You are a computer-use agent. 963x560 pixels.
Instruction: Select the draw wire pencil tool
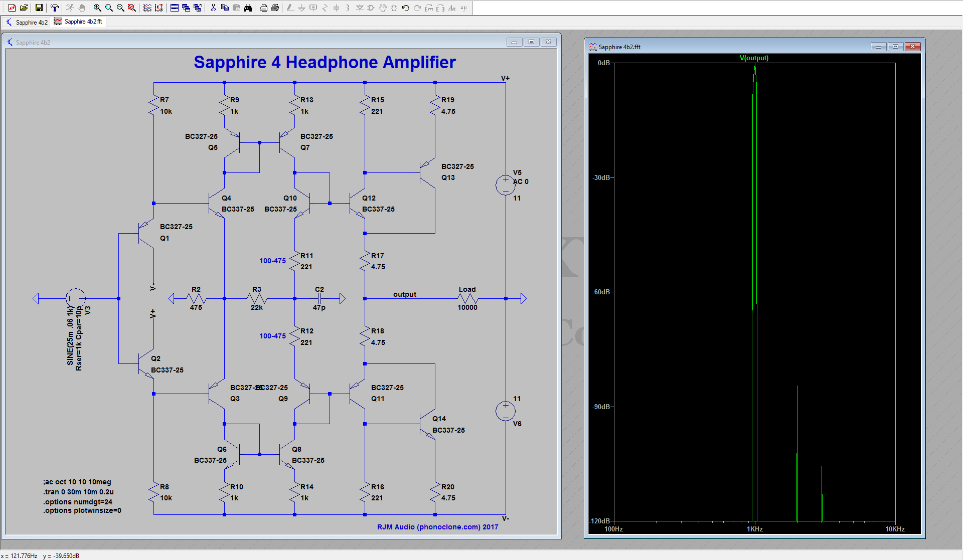[x=290, y=8]
